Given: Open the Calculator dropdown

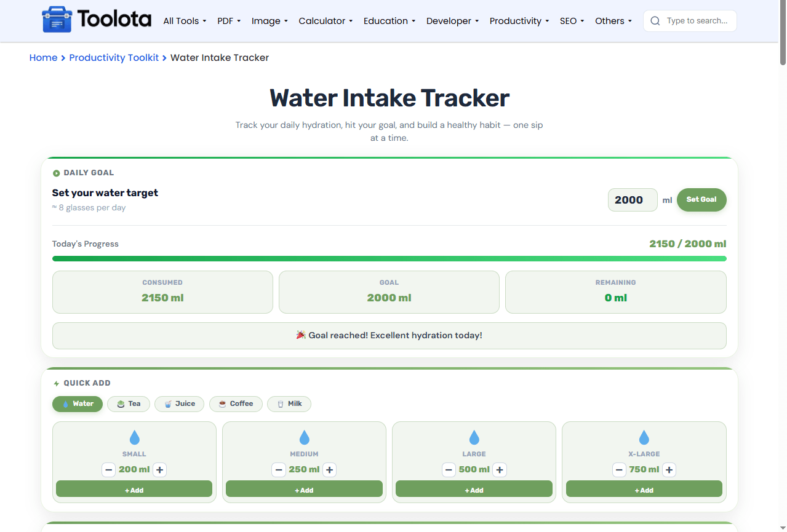Looking at the screenshot, I should tap(326, 21).
